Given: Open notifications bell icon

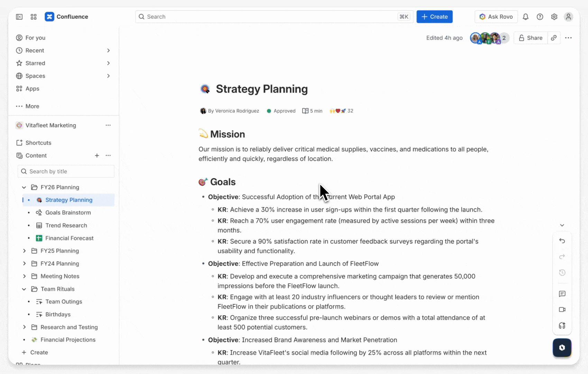Looking at the screenshot, I should pyautogui.click(x=525, y=17).
